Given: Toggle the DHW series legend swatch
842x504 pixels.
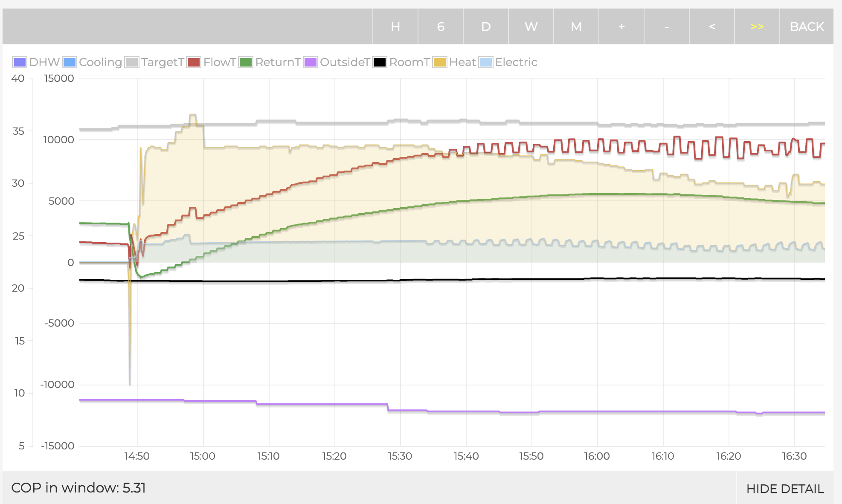Looking at the screenshot, I should (x=20, y=62).
